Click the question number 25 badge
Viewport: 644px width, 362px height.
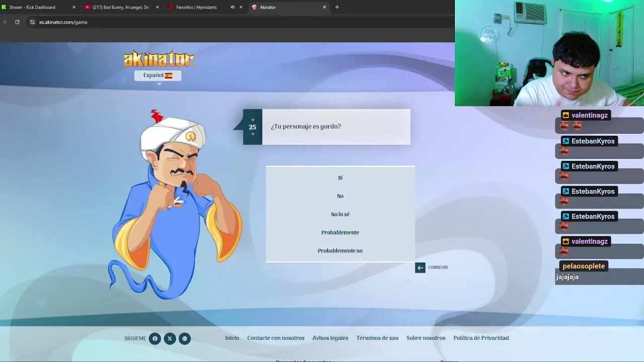tap(253, 127)
